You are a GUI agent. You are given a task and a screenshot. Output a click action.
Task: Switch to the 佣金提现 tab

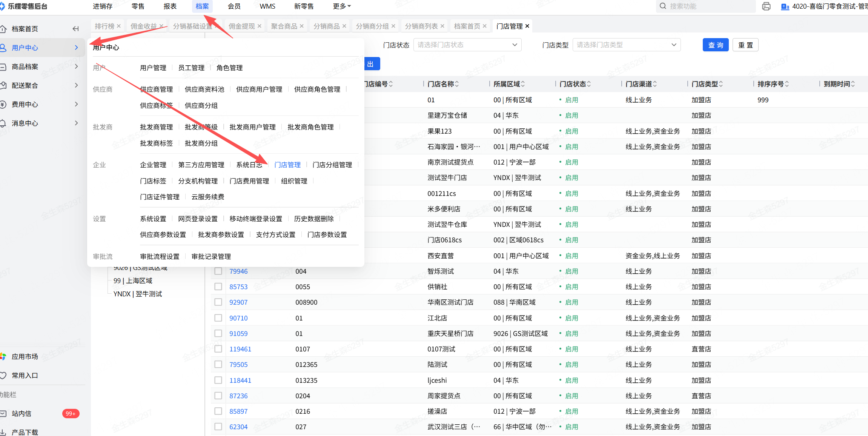pyautogui.click(x=241, y=26)
